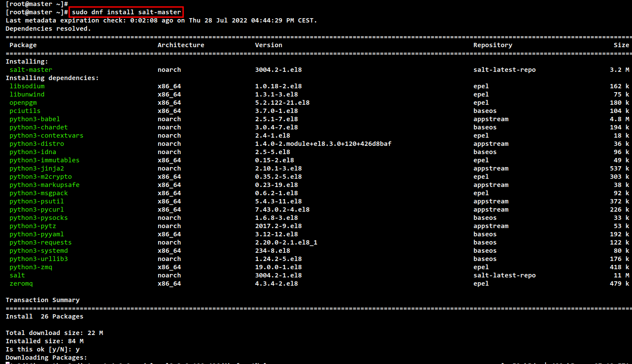This screenshot has height=364, width=632.
Task: Click 'salt-latest-repo' in the salt-master row
Action: click(505, 70)
